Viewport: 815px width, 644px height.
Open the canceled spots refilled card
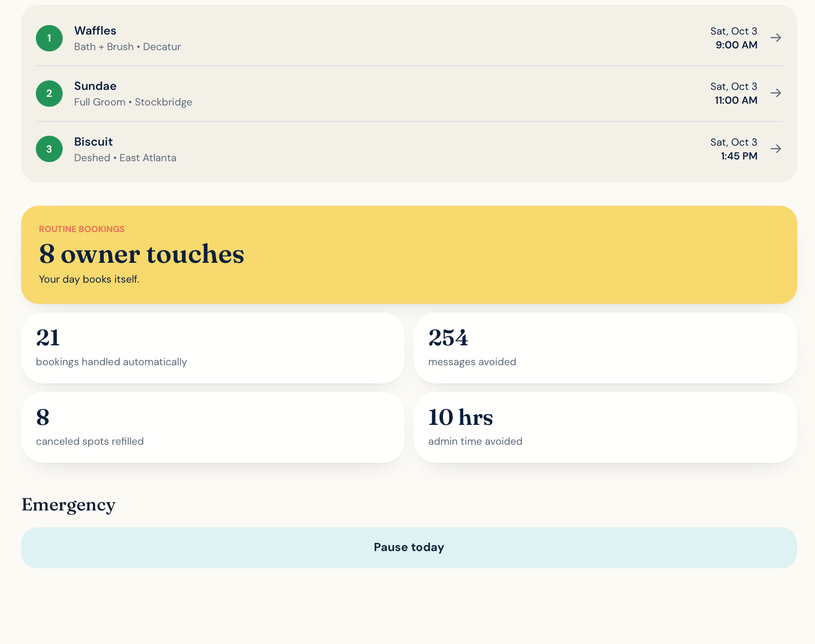(x=213, y=427)
